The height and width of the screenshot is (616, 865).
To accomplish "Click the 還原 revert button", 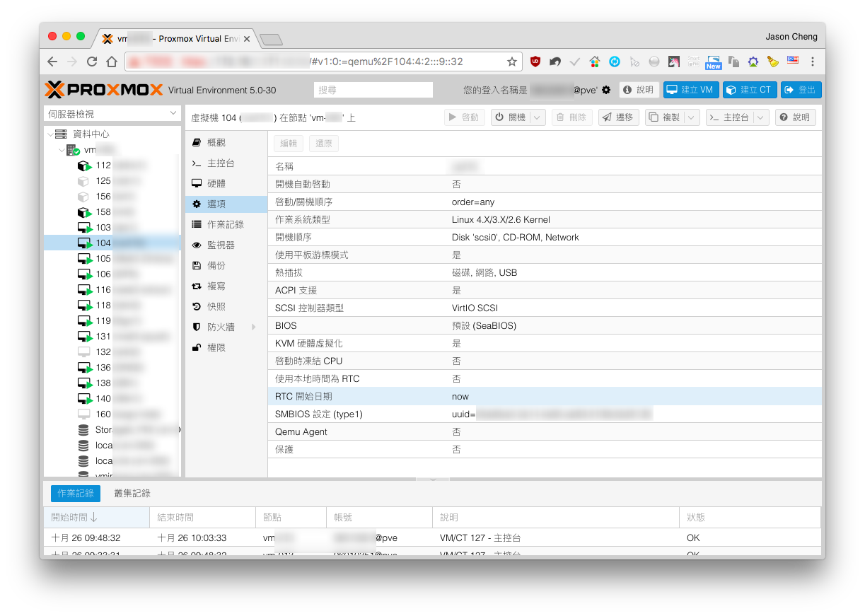I will (323, 144).
